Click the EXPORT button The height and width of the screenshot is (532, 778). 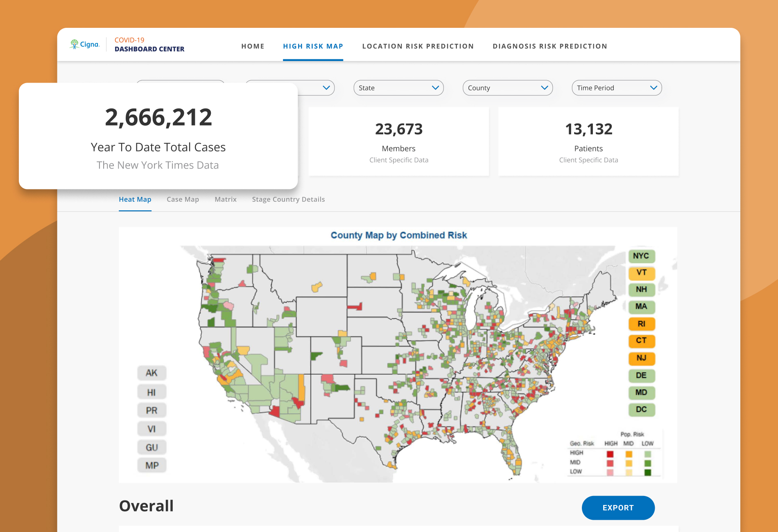pos(618,508)
